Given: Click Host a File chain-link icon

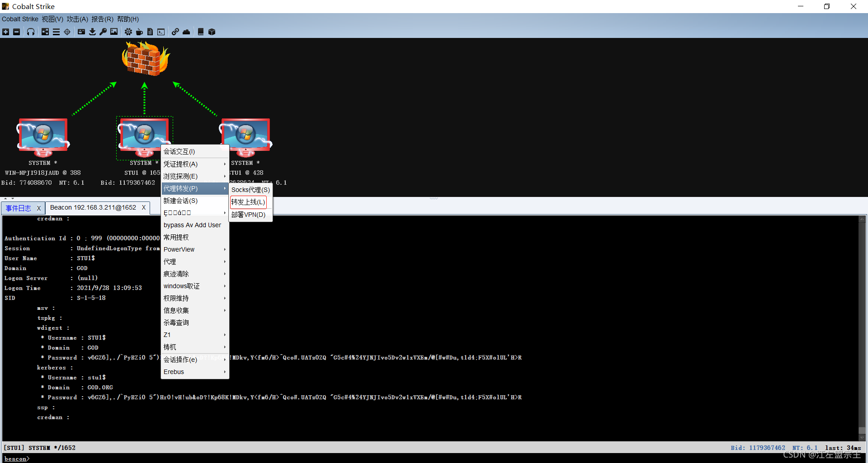Looking at the screenshot, I should tap(175, 32).
